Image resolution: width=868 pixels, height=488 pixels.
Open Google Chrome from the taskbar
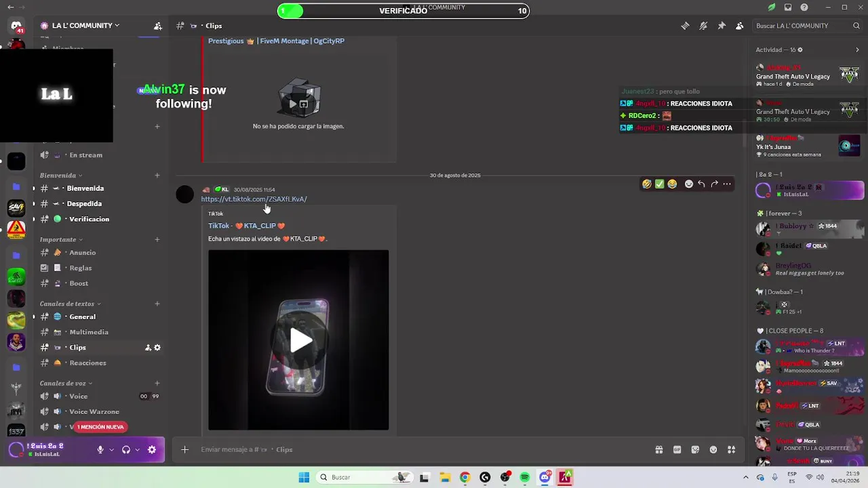465,477
